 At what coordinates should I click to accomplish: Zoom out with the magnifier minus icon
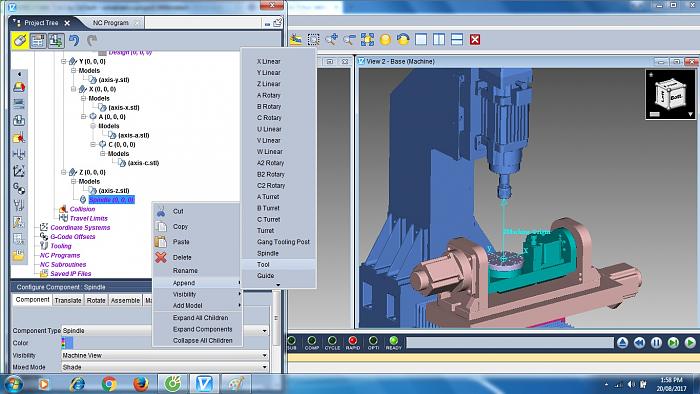349,40
